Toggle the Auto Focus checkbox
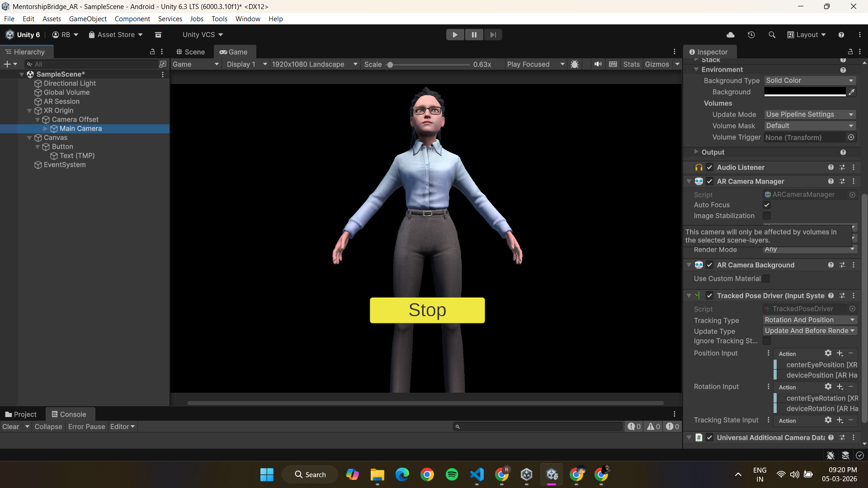 (767, 205)
